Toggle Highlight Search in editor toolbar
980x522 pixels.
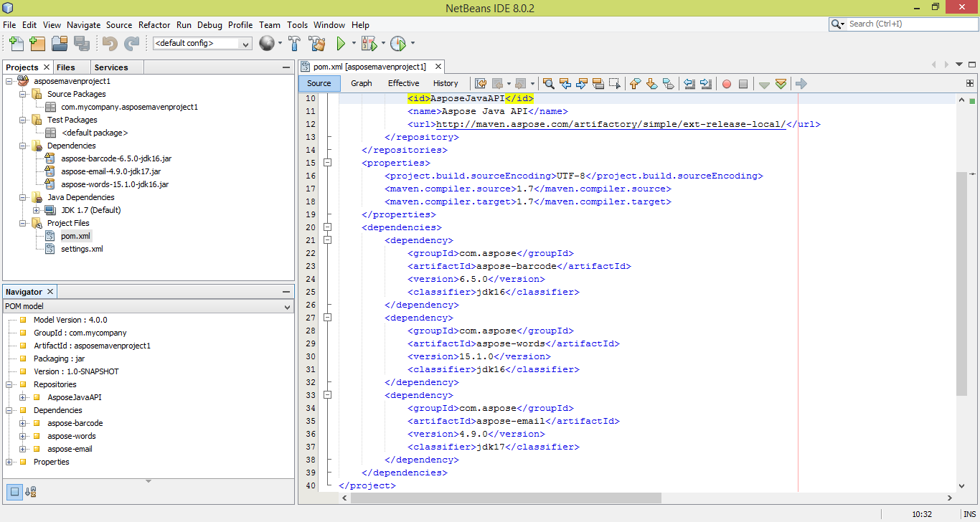click(x=598, y=84)
